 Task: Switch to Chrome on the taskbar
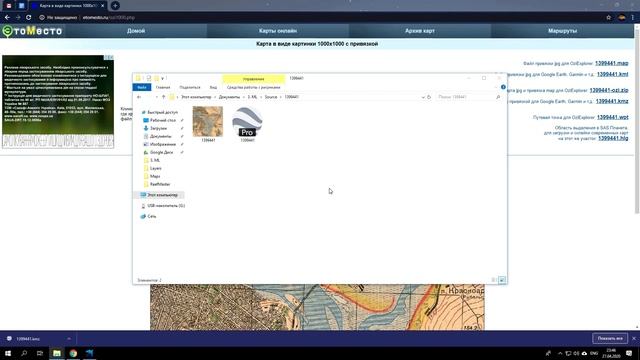pyautogui.click(x=73, y=353)
